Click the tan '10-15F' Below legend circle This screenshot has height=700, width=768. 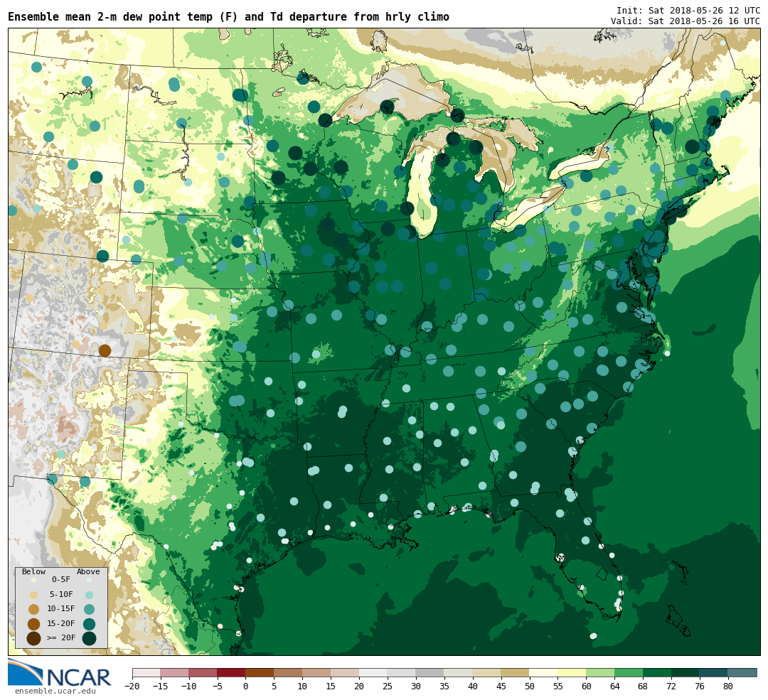(x=33, y=609)
